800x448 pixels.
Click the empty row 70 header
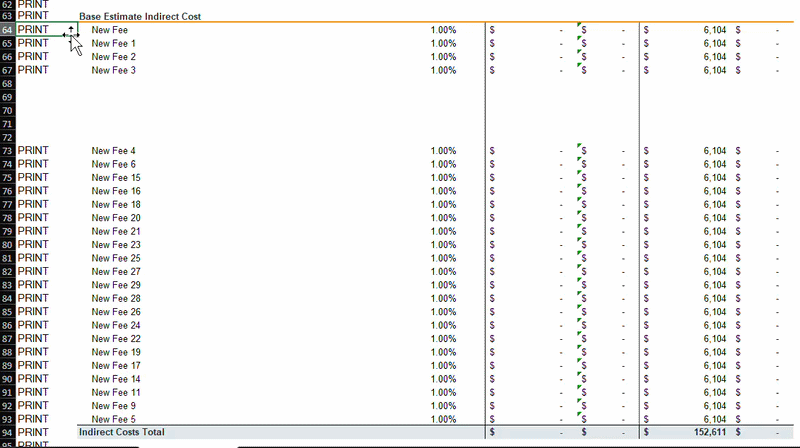point(8,111)
